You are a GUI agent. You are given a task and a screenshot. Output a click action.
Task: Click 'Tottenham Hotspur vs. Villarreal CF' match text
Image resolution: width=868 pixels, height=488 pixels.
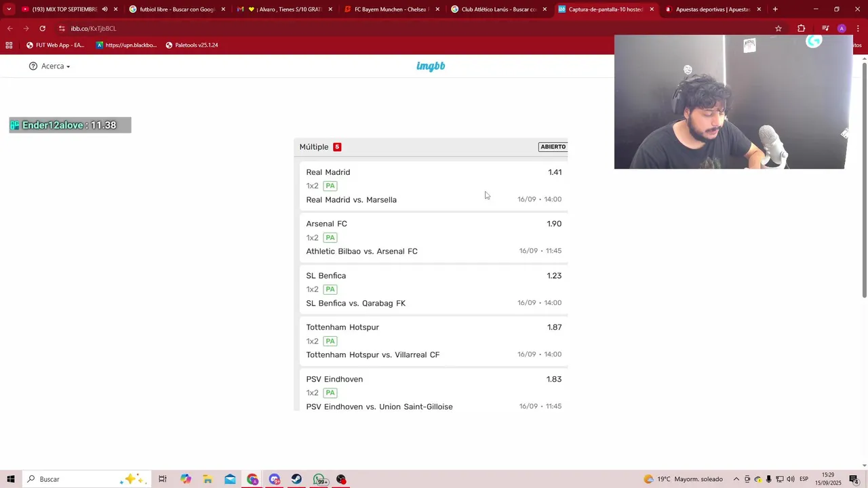[372, 355]
